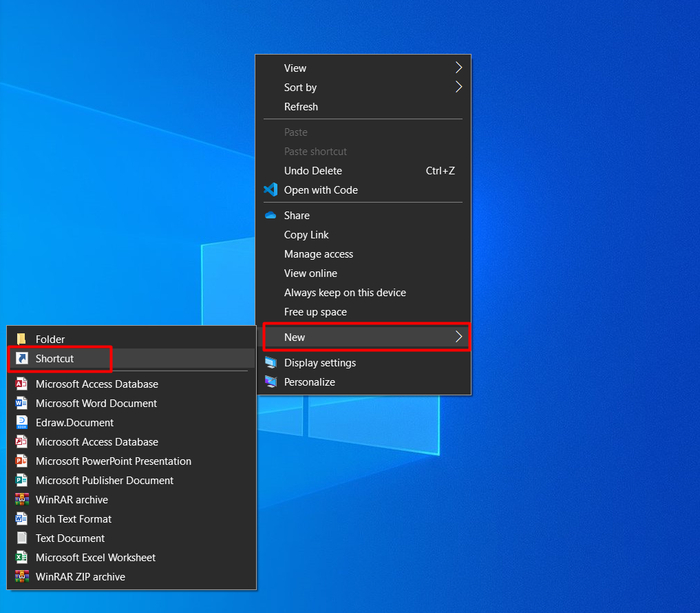Click the Word icon for Microsoft Word Document
The width and height of the screenshot is (700, 613).
point(21,403)
